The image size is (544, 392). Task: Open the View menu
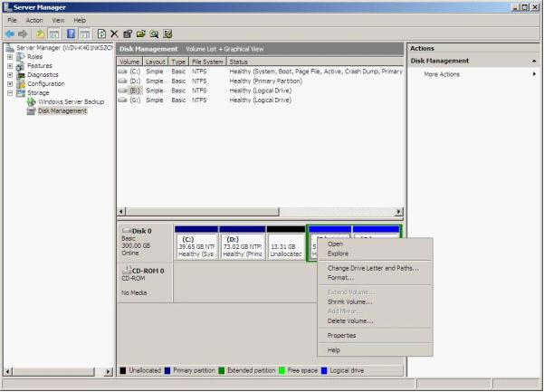[x=58, y=21]
